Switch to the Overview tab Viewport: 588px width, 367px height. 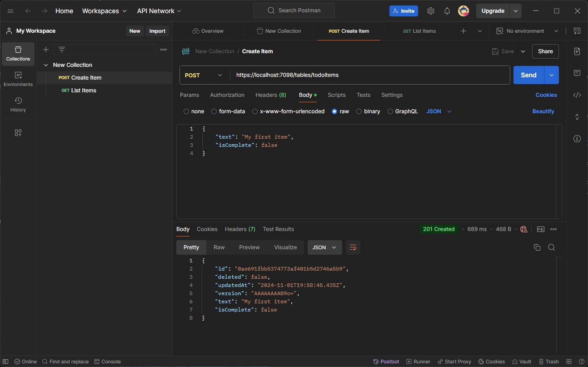pos(208,31)
